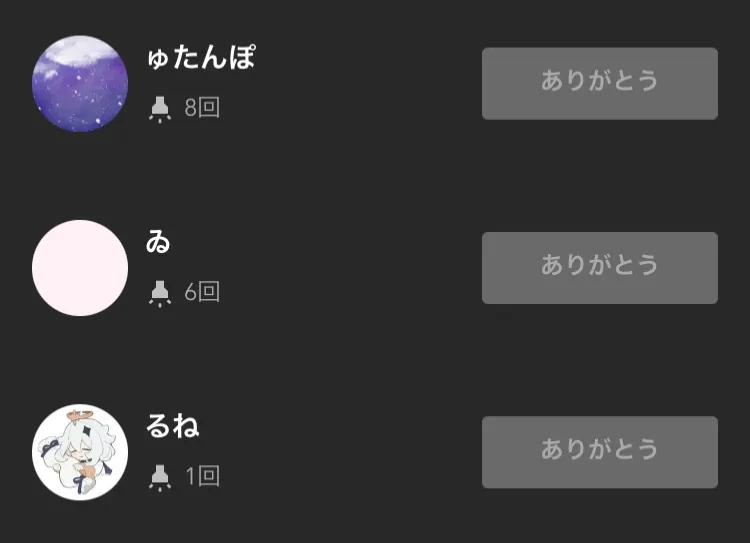Image resolution: width=750 pixels, height=543 pixels.
Task: Click the username ゐ
Action: 158,242
